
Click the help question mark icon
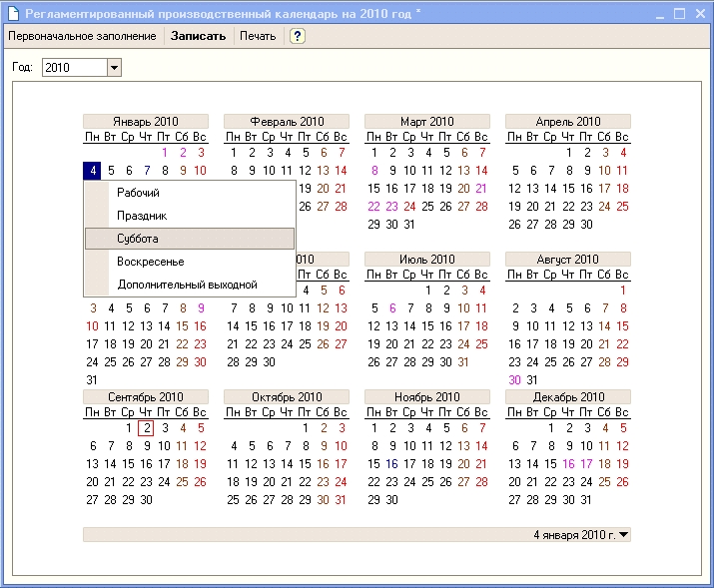click(297, 36)
